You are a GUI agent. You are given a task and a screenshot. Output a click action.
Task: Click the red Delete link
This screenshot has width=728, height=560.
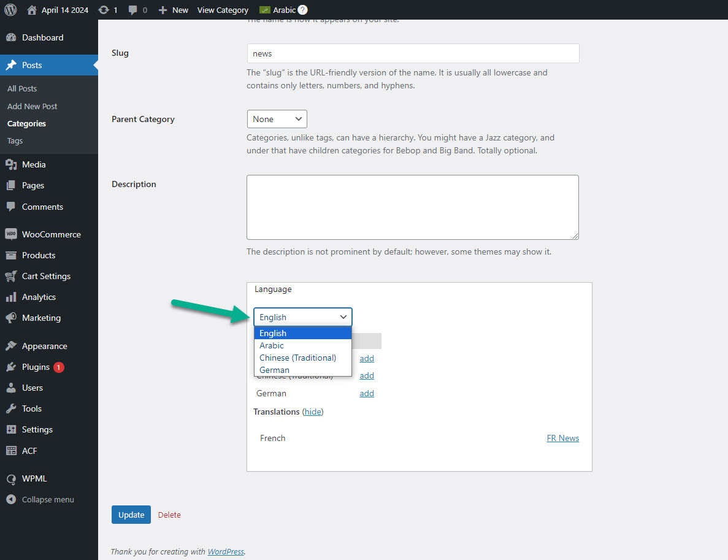tap(169, 515)
